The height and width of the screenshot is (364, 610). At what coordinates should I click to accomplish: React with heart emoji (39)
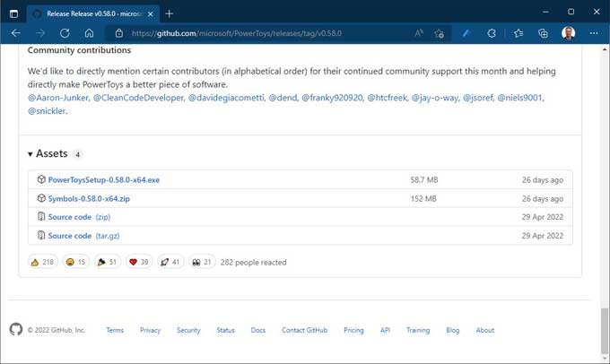pos(139,262)
